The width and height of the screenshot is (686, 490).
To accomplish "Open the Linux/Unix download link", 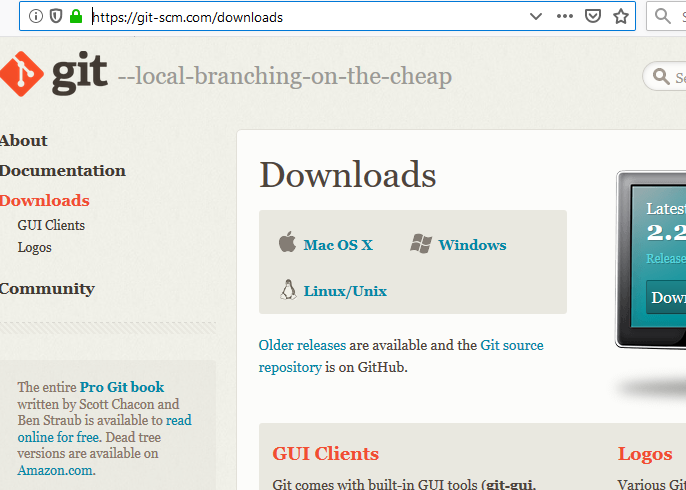I will click(x=345, y=291).
